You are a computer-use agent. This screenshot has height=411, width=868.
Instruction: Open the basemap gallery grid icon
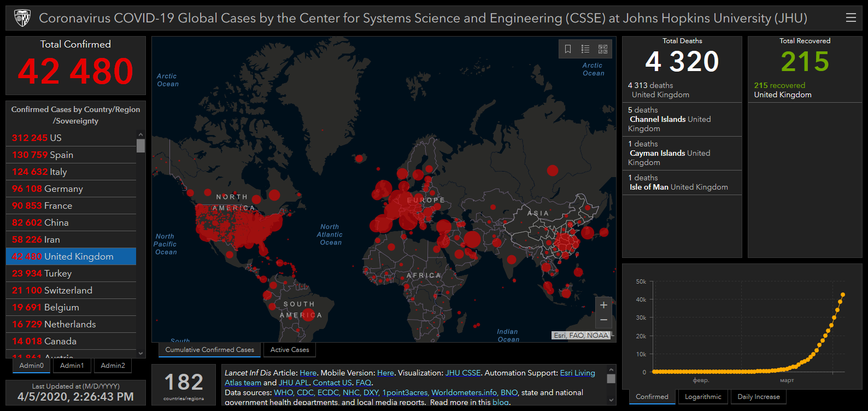603,49
